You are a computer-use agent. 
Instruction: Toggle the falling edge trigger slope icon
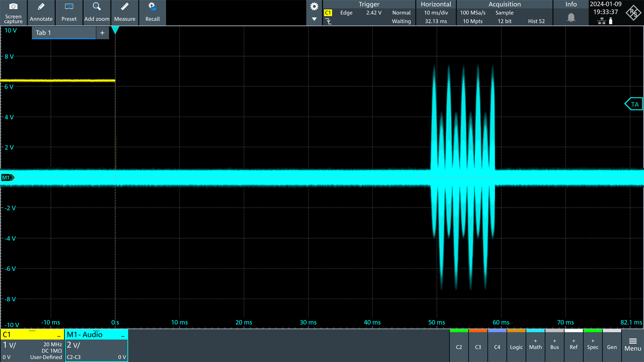[328, 22]
